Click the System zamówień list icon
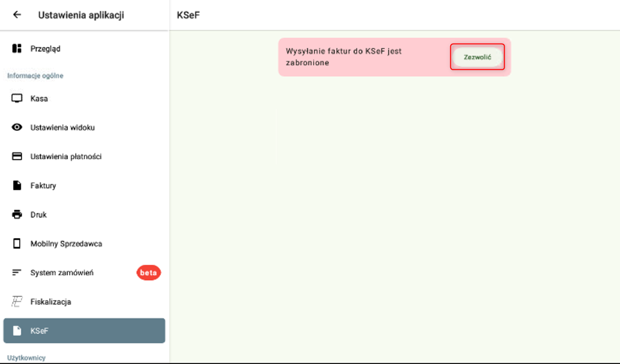Screen dimensions: 620x364 point(17,273)
